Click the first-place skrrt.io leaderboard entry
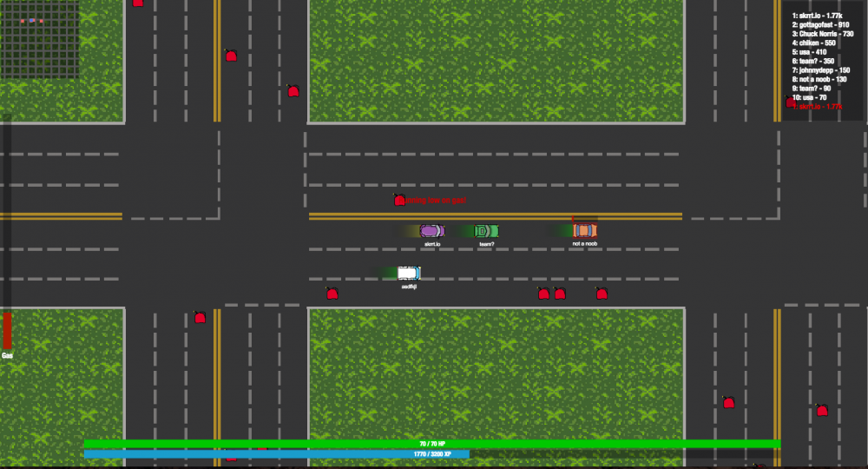Image resolution: width=868 pixels, height=469 pixels. pyautogui.click(x=816, y=16)
